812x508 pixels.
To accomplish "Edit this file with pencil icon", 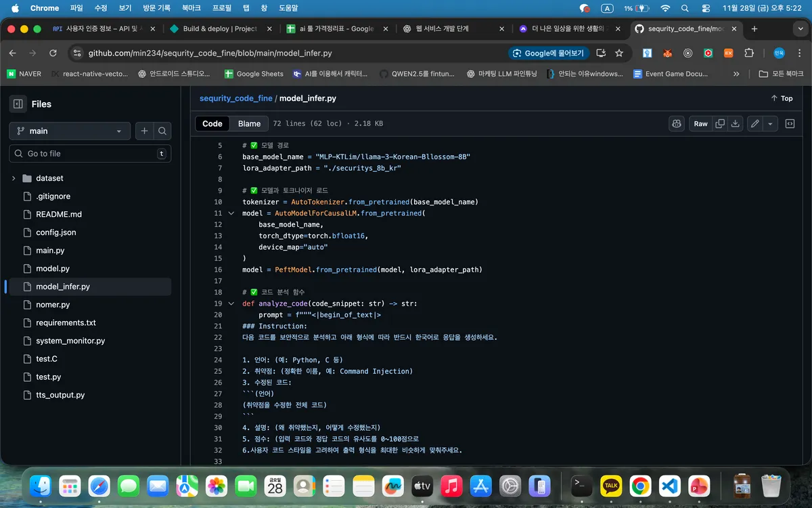I will tap(754, 123).
